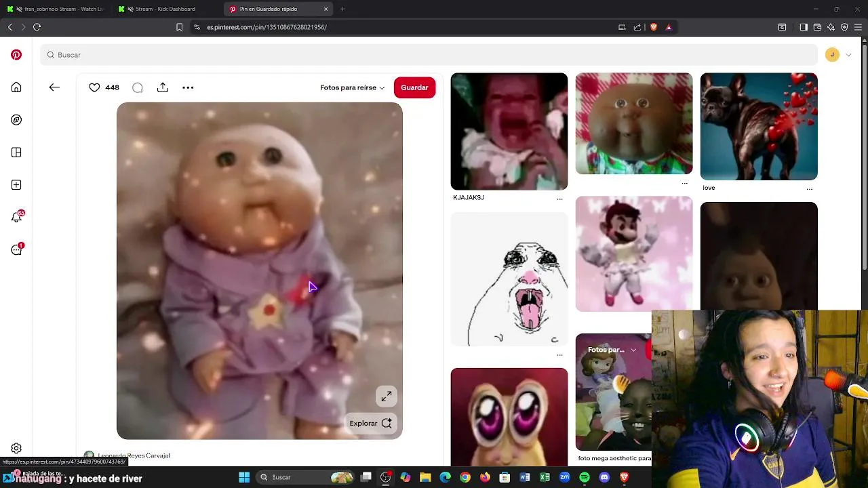868x488 pixels.
Task: Bookmark this page in the address bar
Action: point(179,27)
